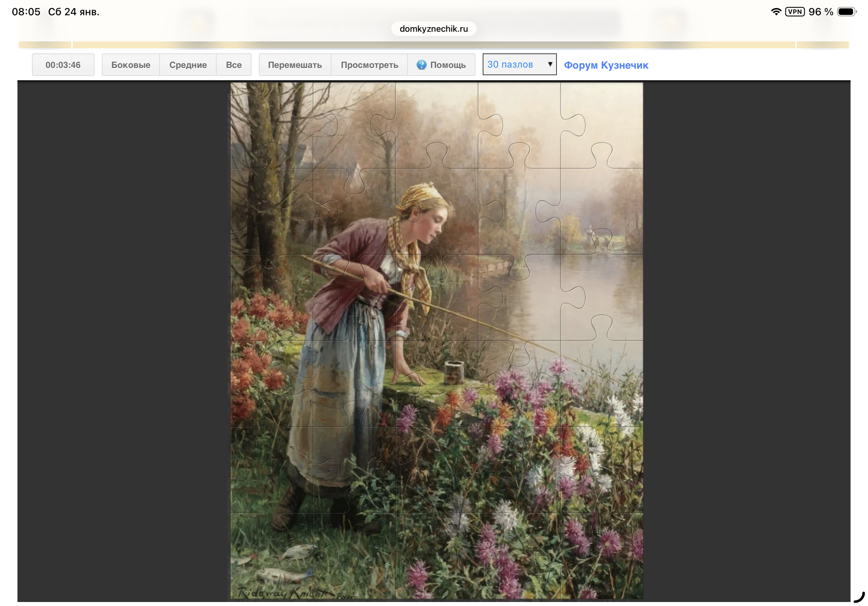Tap the 08:05 clock in status bar

[x=26, y=12]
